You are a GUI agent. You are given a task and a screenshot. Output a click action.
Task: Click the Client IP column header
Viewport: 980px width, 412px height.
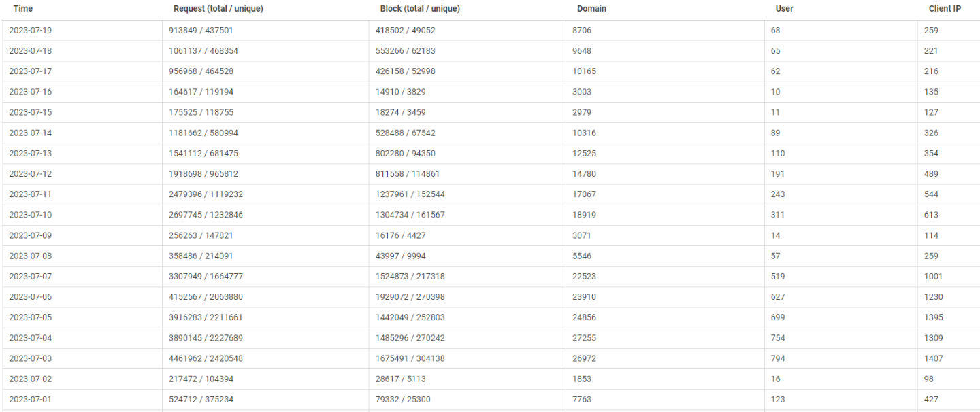point(944,9)
